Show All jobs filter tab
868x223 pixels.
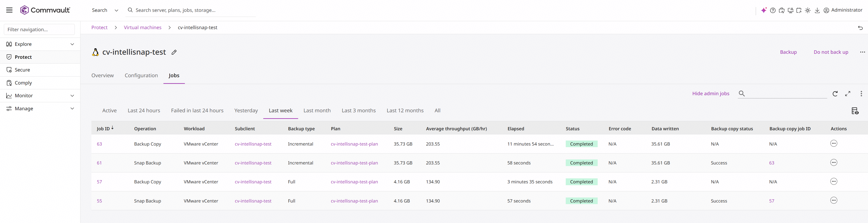[x=437, y=110]
